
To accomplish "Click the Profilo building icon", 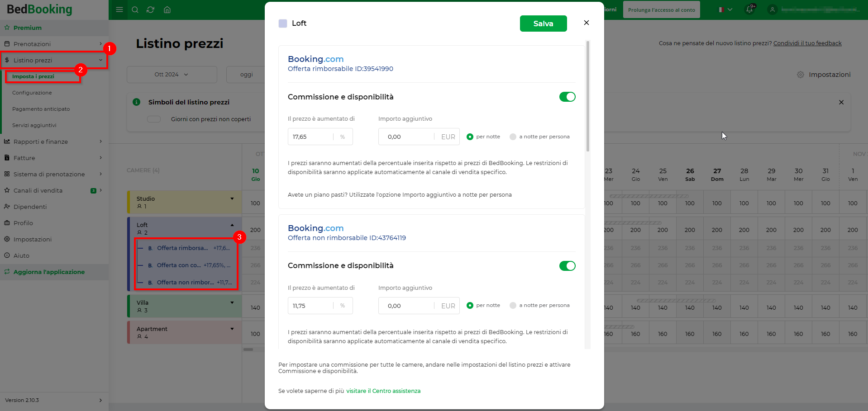I will pyautogui.click(x=7, y=223).
